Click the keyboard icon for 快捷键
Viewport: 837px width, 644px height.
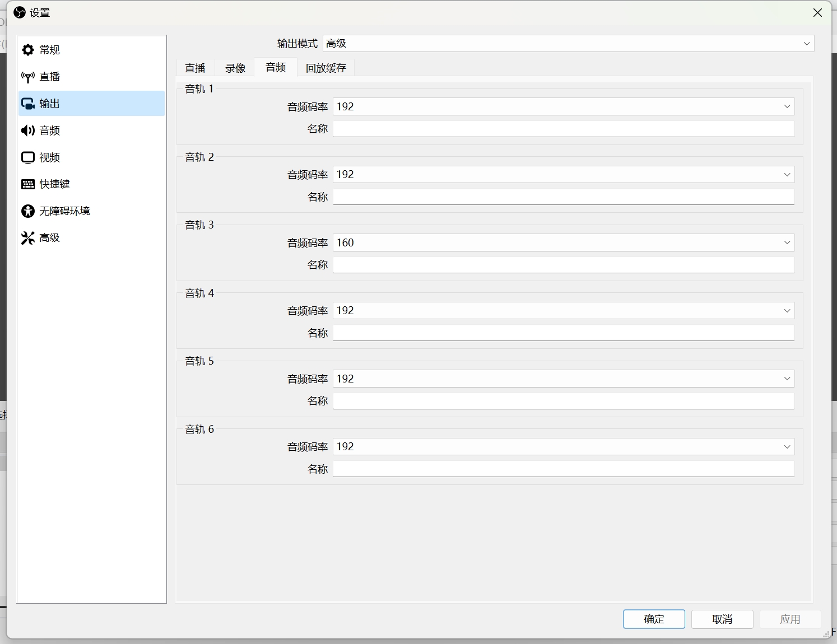click(x=28, y=184)
